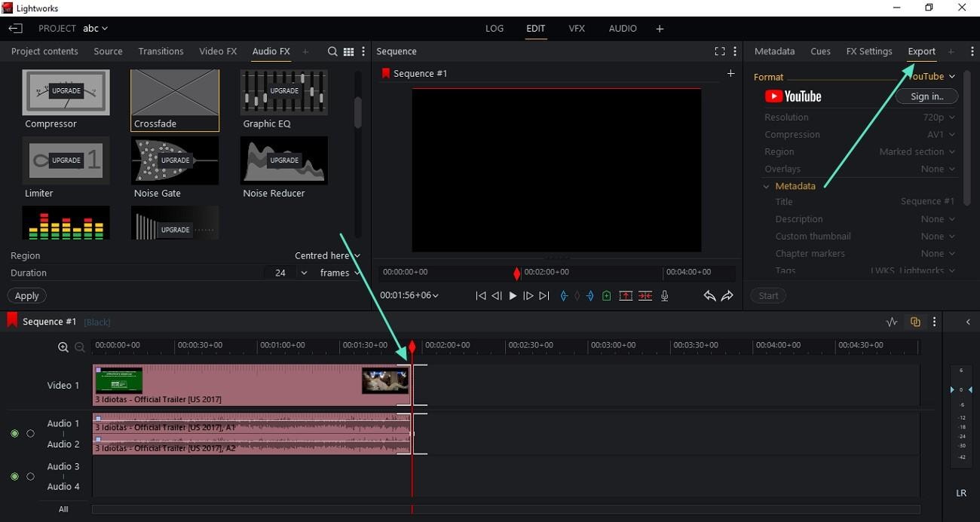
Task: Mark in point with blue marker icon
Action: point(564,296)
